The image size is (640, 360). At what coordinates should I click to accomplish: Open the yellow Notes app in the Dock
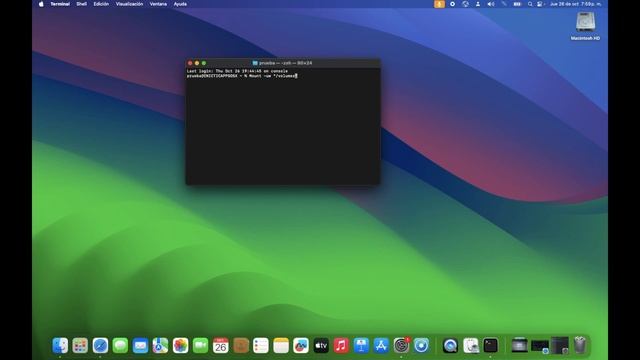tap(281, 346)
